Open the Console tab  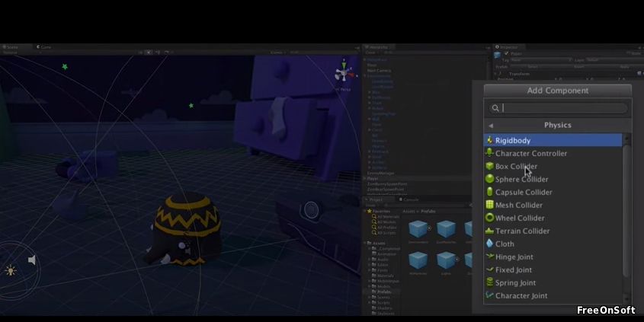[409, 199]
